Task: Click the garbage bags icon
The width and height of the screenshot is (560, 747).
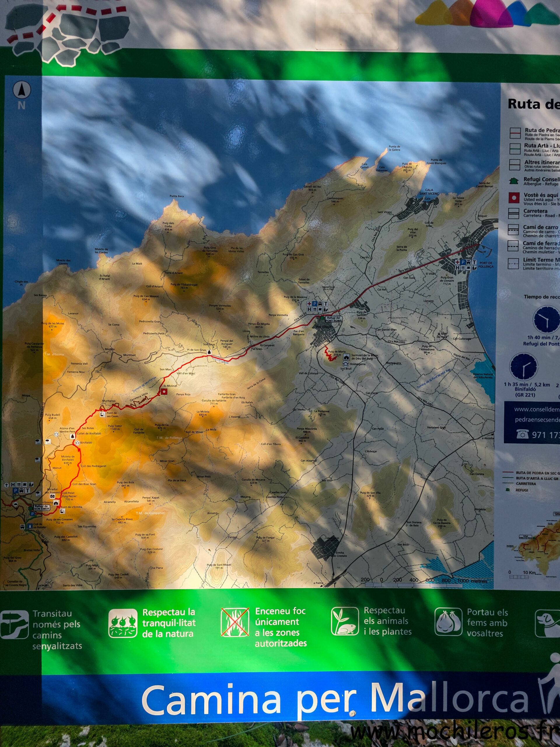Action: 448,622
